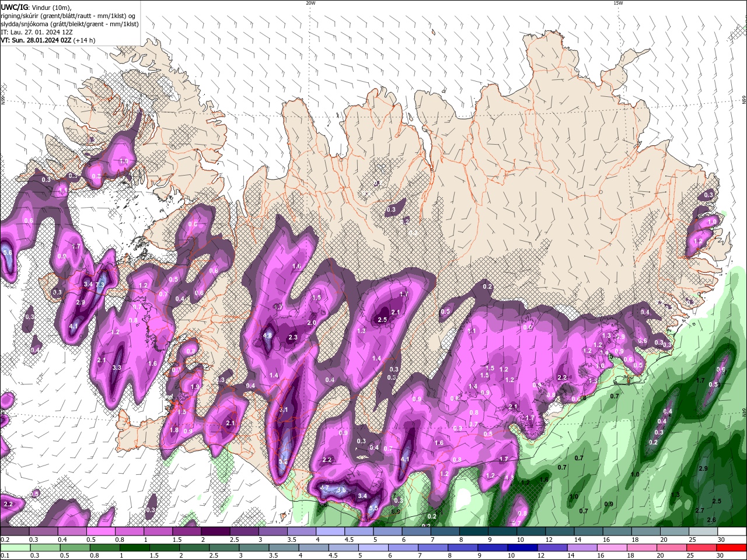Select the bright red rain swatch after 30

click(731, 548)
